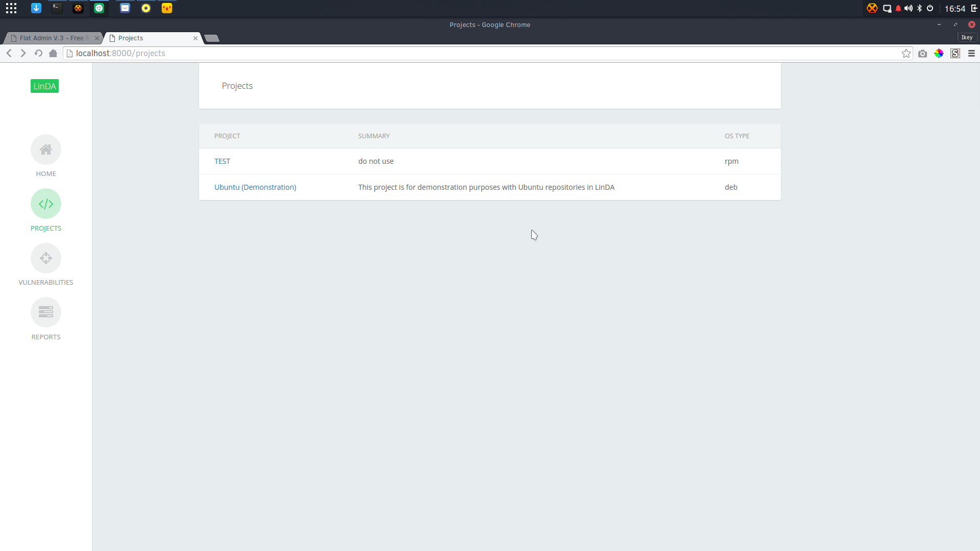This screenshot has height=551, width=980.
Task: Open the Ubuntu (Demonstration) project
Action: [x=255, y=187]
